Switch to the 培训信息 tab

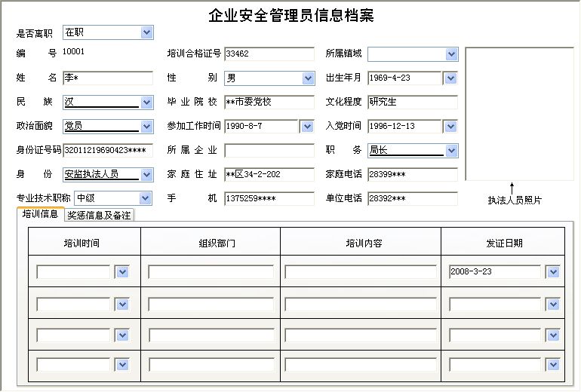[40, 214]
